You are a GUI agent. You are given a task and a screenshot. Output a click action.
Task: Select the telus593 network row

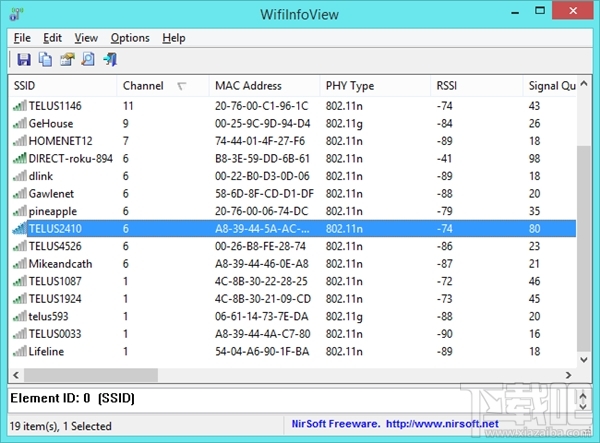click(292, 316)
